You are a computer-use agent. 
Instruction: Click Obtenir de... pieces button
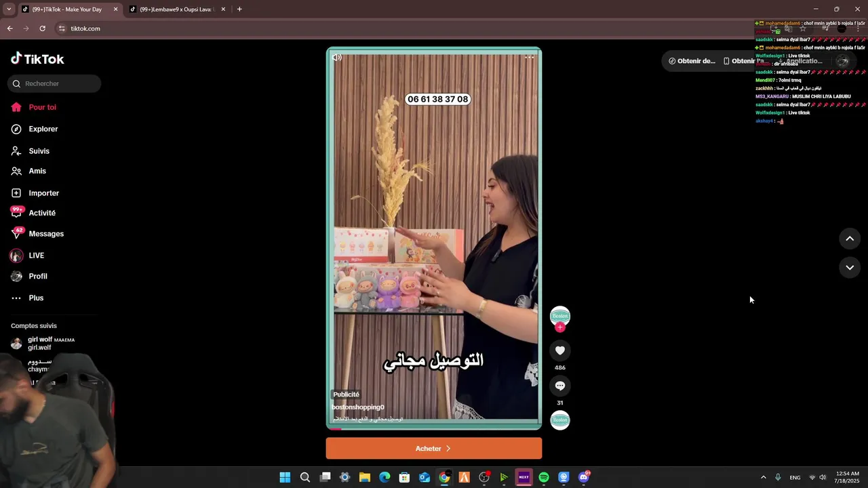point(692,61)
